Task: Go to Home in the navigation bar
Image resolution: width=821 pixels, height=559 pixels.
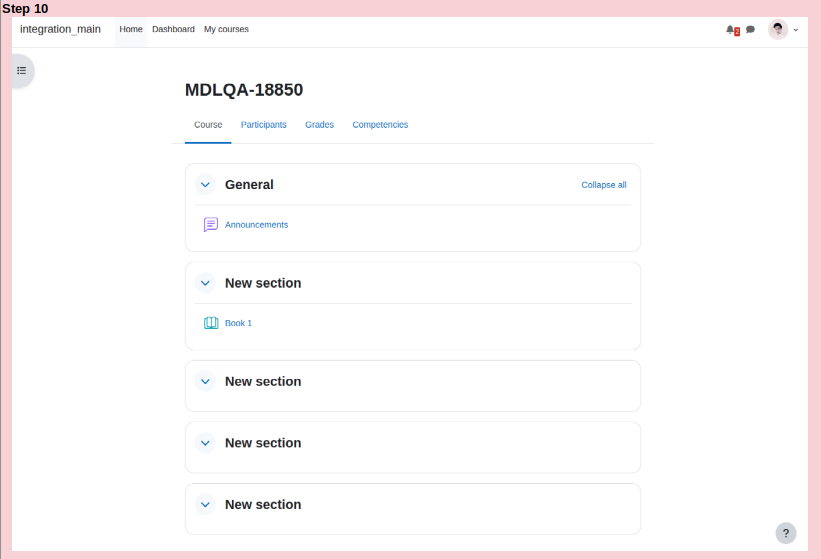Action: 131,29
